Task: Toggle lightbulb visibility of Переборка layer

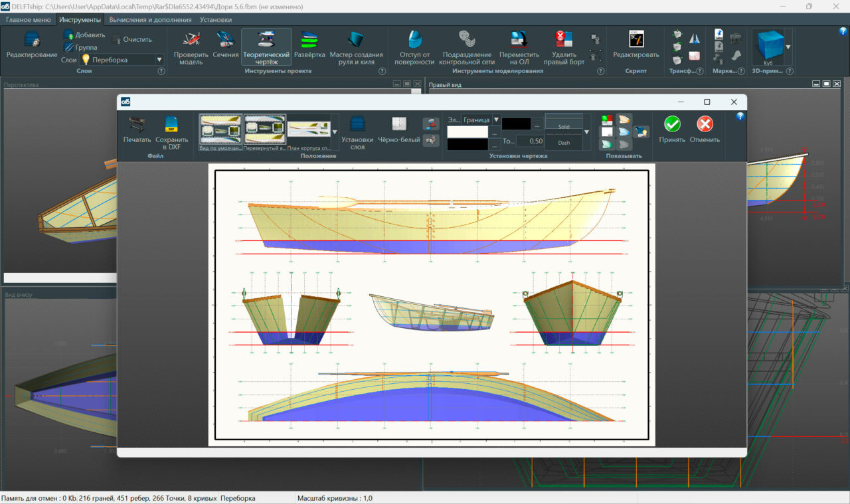Action: click(85, 60)
